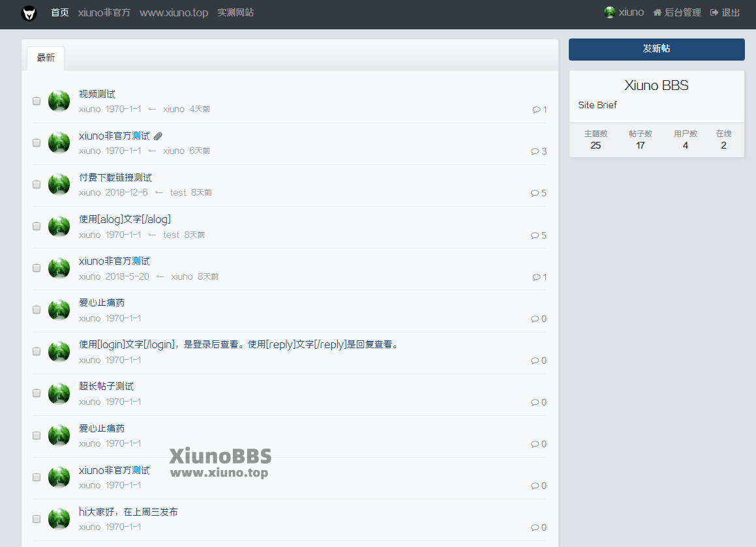Click reply bubble showing 3 replies
756x547 pixels.
[x=535, y=151]
